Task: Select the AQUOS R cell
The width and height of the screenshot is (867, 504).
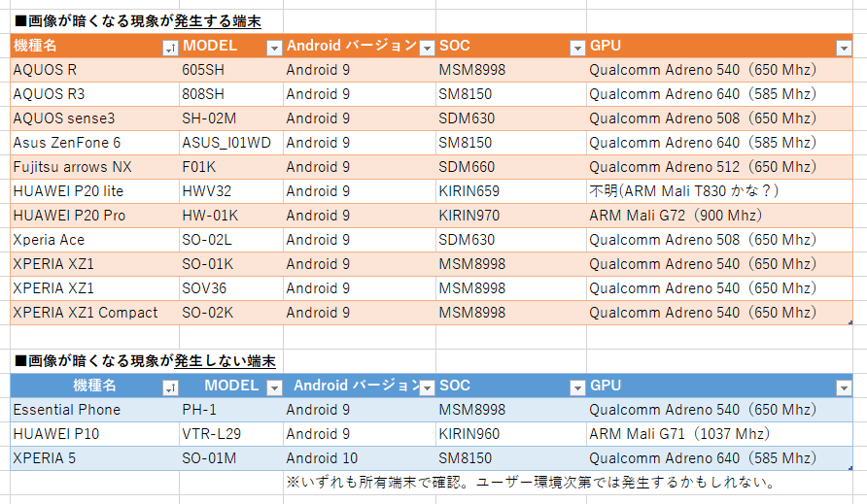Action: tap(94, 70)
